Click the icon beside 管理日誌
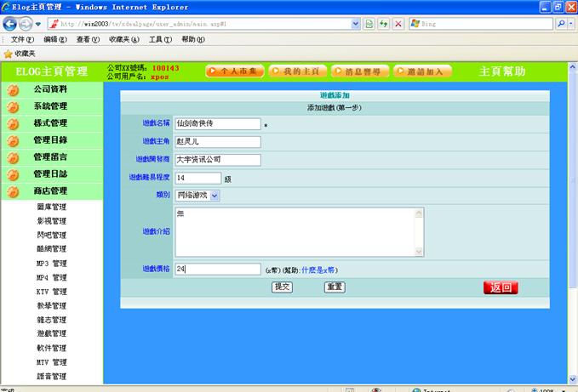The image size is (578, 392). (x=13, y=174)
